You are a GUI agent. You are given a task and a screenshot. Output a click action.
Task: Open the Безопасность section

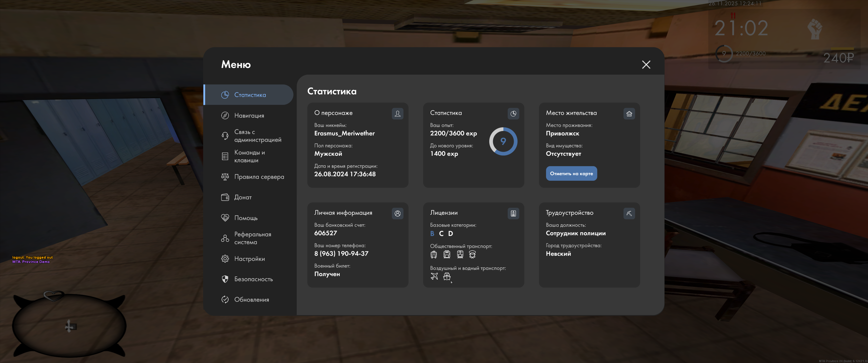253,279
